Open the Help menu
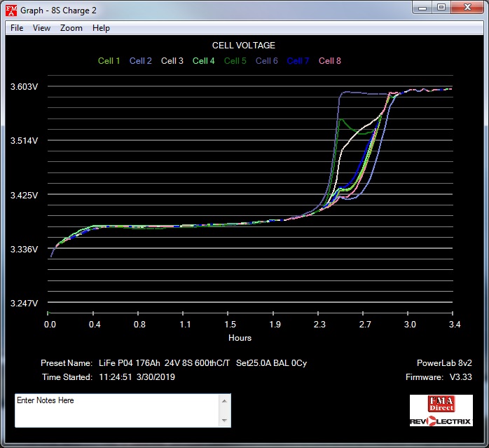Viewport: 489px width, 448px height. pos(101,28)
